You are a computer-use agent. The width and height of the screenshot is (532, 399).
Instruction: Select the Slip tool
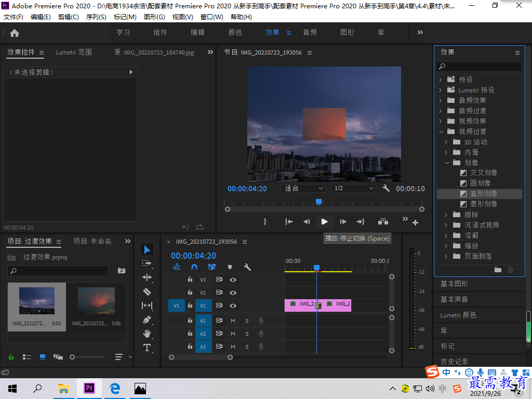click(x=147, y=305)
